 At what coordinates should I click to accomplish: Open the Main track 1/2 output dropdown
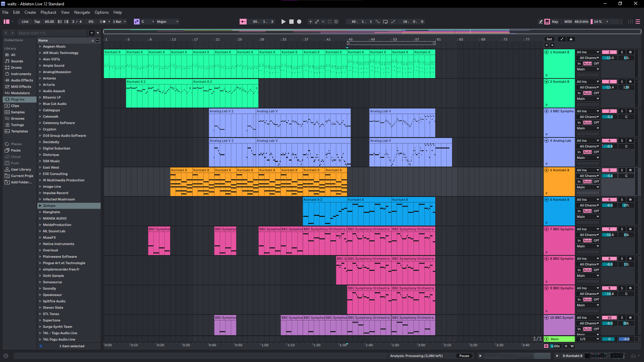[589, 339]
